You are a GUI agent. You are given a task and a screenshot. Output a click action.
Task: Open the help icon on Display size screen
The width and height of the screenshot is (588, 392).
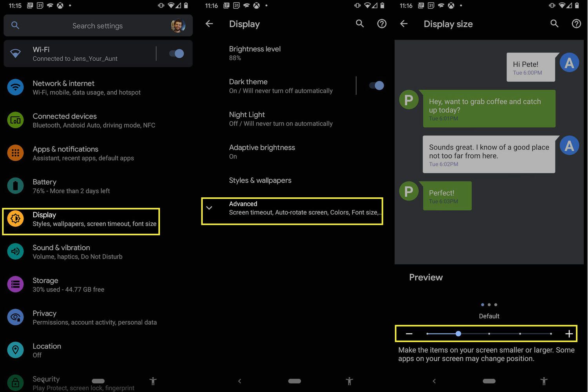click(576, 24)
